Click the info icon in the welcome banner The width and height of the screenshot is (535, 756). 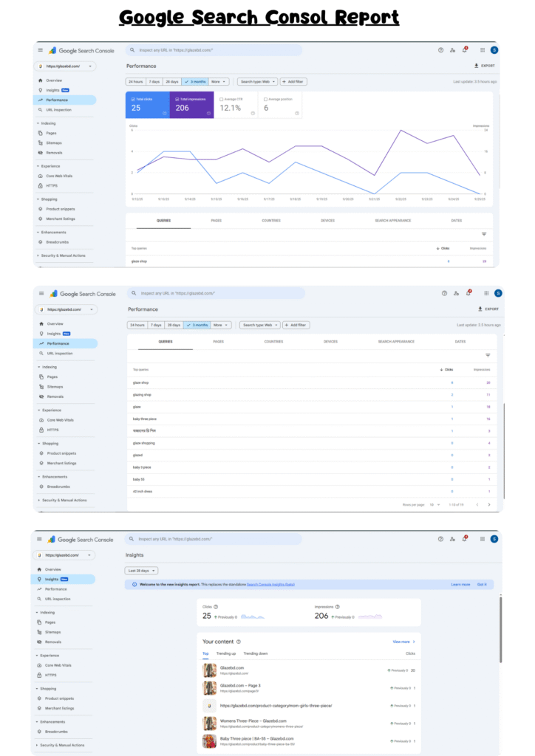(134, 584)
